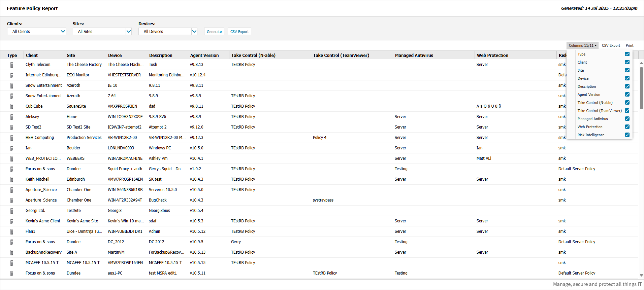The width and height of the screenshot is (644, 290).
Task: Uncheck the Device column checkbox
Action: coord(627,78)
